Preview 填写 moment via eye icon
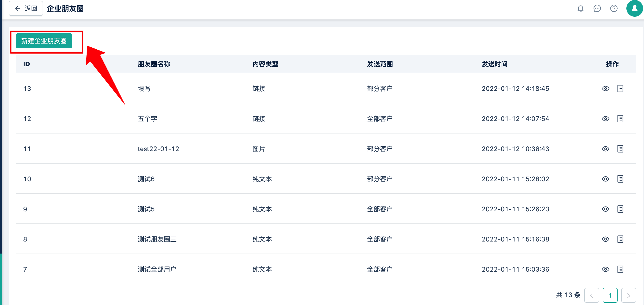The image size is (644, 305). [605, 89]
